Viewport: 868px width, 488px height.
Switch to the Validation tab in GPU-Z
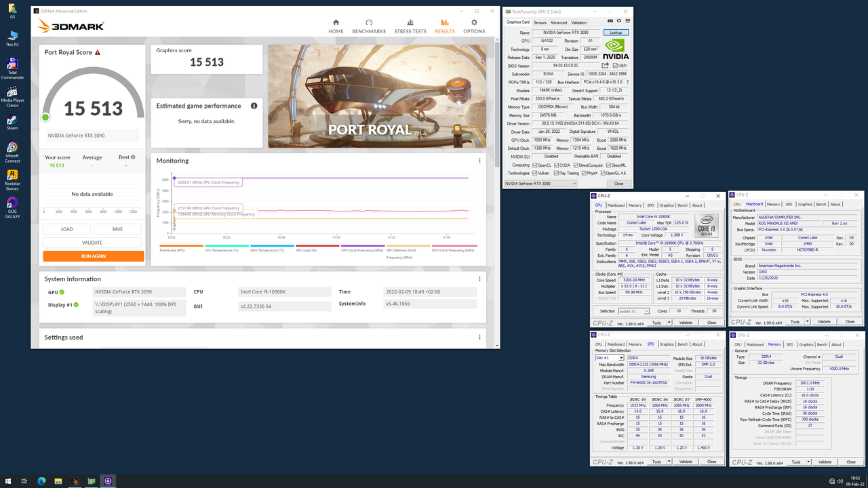579,22
